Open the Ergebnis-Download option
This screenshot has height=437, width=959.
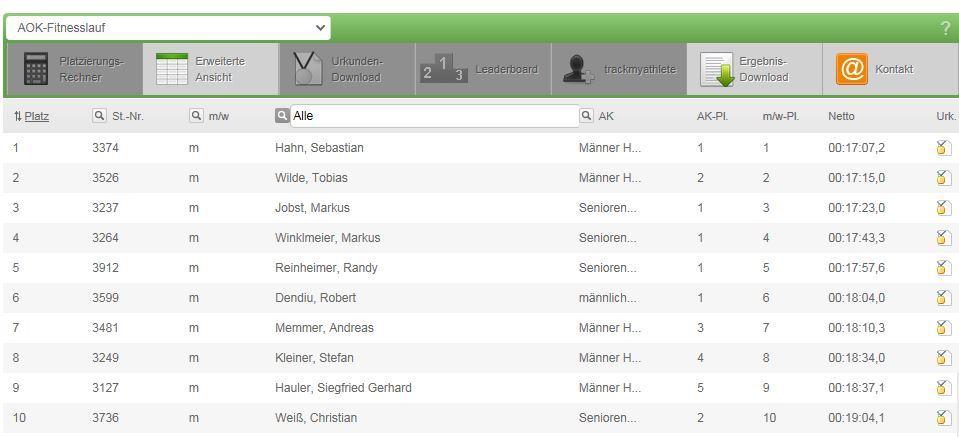pos(753,69)
